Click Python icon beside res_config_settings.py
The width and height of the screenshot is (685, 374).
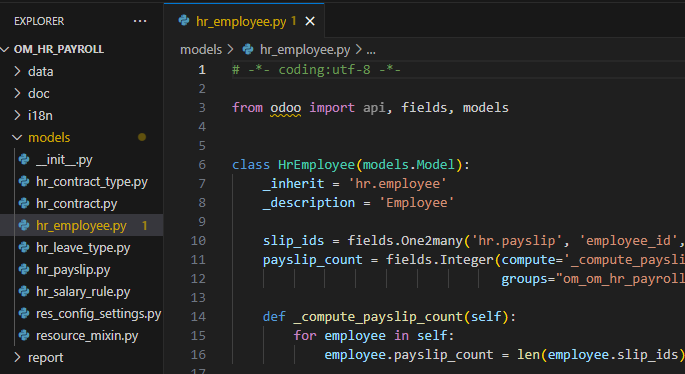24,313
